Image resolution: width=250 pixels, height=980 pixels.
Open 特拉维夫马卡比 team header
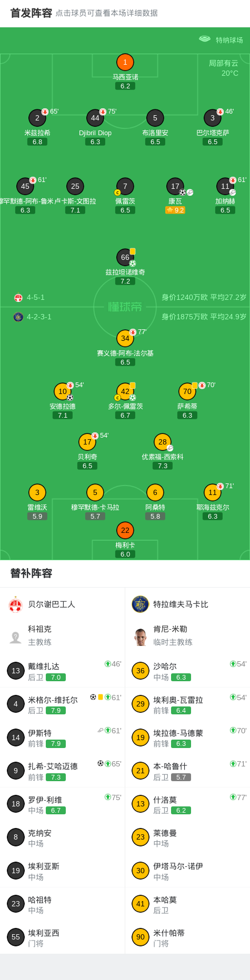point(187,604)
